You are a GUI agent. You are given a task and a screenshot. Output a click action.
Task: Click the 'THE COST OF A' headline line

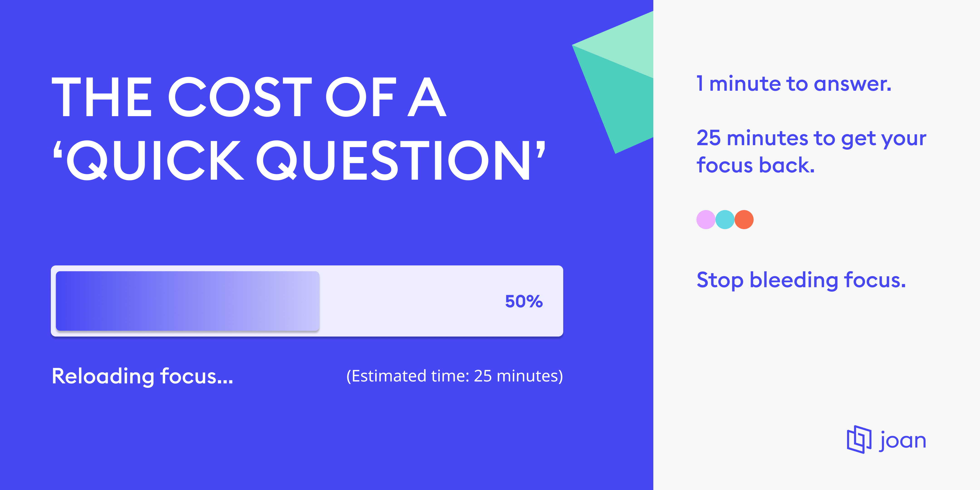click(249, 97)
